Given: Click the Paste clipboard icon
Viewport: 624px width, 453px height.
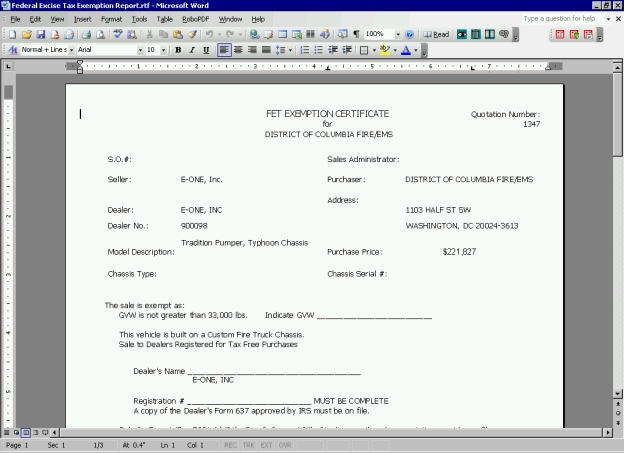Looking at the screenshot, I should point(177,35).
